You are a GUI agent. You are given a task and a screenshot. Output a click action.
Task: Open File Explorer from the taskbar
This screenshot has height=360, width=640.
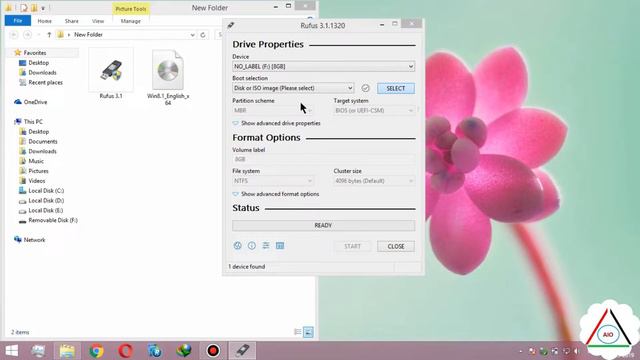click(67, 351)
